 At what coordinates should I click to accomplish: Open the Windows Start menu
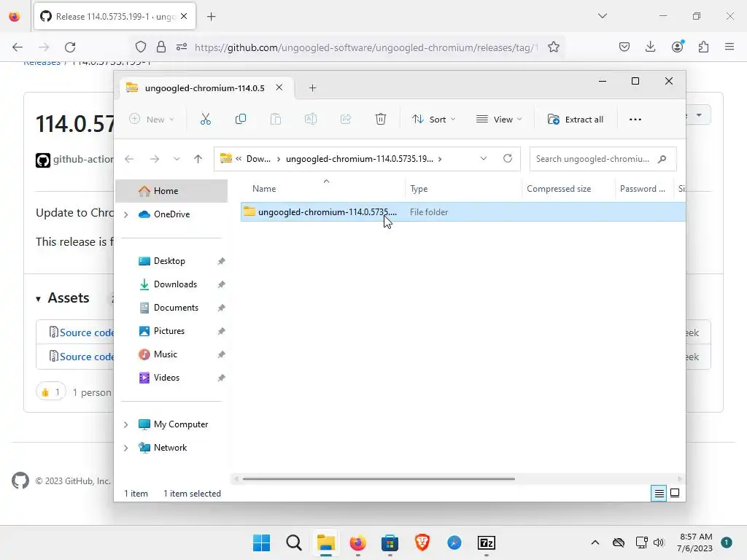click(x=261, y=542)
